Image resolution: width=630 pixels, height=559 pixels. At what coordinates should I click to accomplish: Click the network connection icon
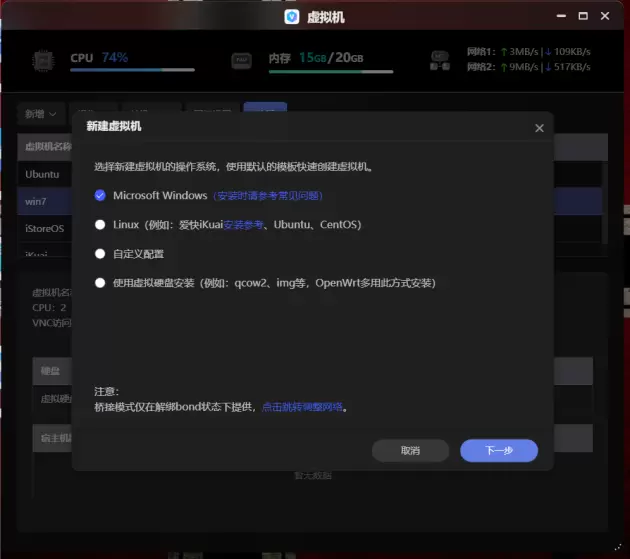(440, 61)
